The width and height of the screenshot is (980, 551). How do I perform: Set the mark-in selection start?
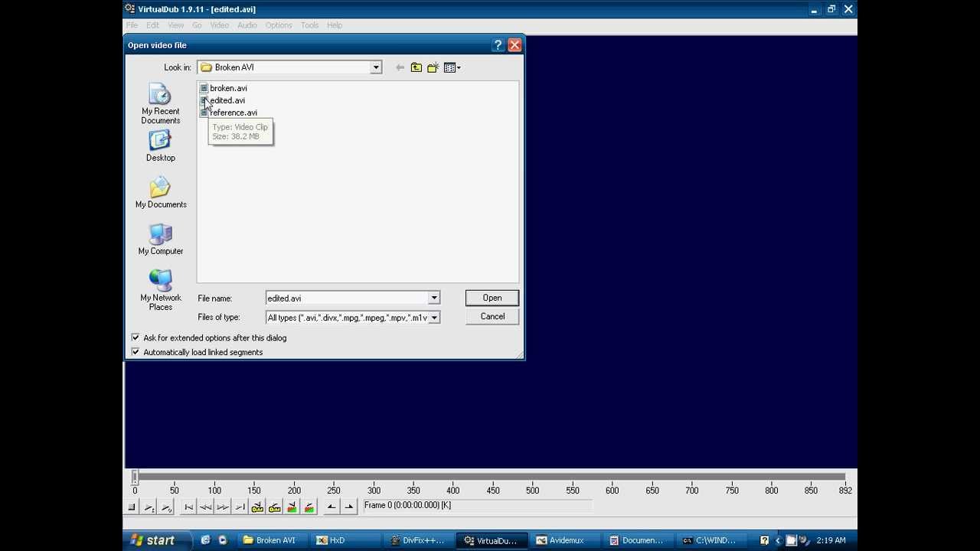(x=331, y=507)
